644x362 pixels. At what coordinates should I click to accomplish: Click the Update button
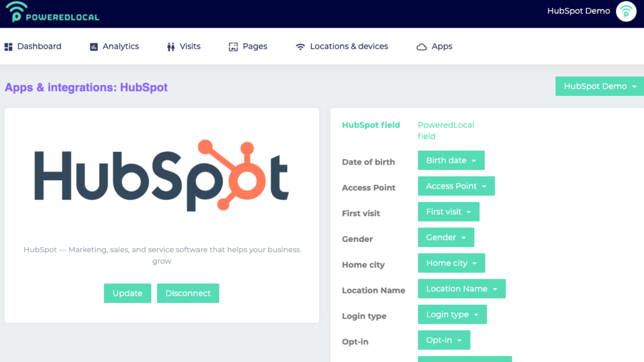(127, 293)
